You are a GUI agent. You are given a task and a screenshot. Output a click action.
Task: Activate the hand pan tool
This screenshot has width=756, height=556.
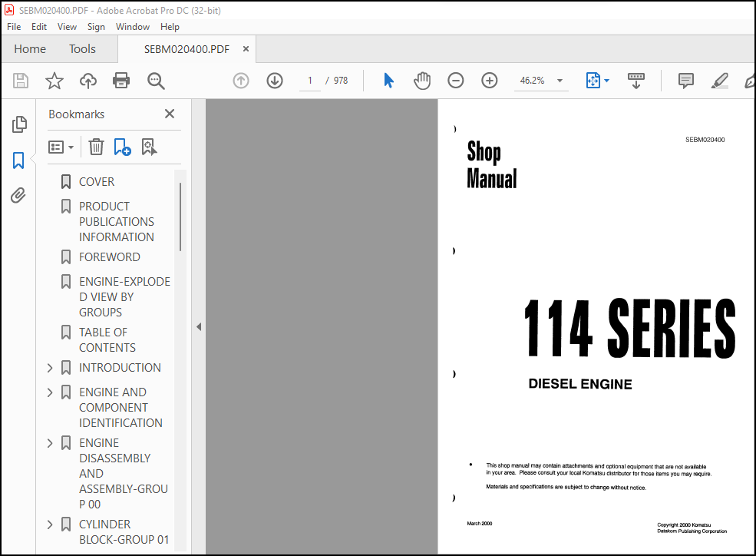[x=422, y=81]
